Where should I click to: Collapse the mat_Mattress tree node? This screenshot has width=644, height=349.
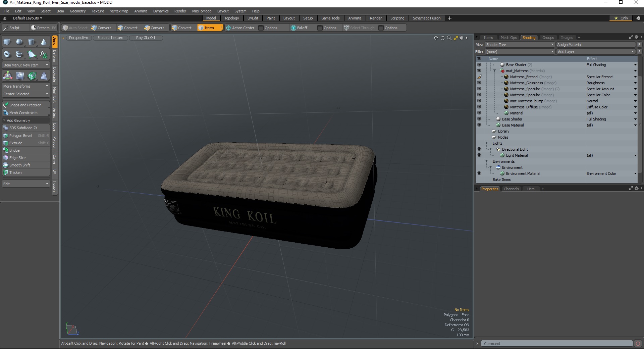click(494, 71)
